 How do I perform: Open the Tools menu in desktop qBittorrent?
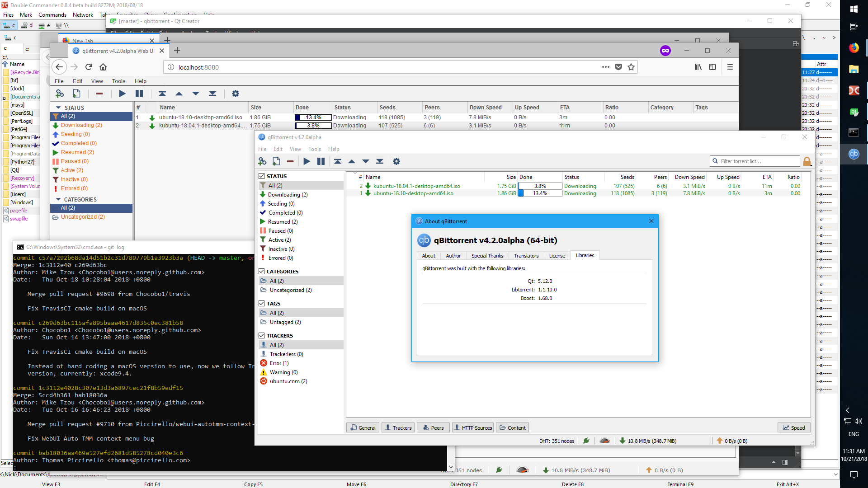coord(314,149)
